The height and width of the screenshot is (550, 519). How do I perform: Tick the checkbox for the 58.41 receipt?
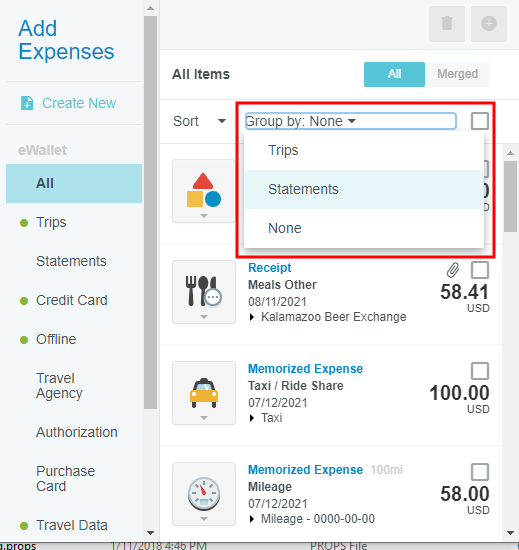coord(480,270)
